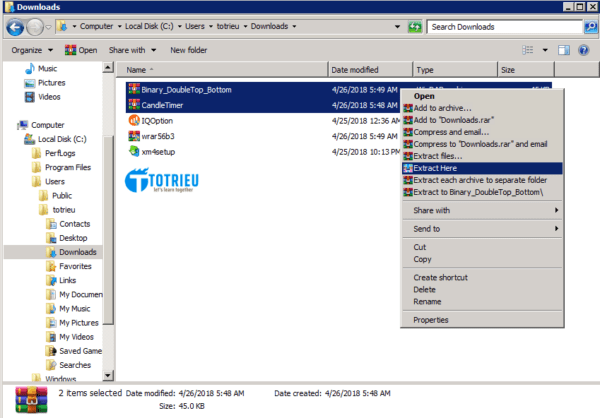
Task: Create a New folder
Action: pos(189,50)
